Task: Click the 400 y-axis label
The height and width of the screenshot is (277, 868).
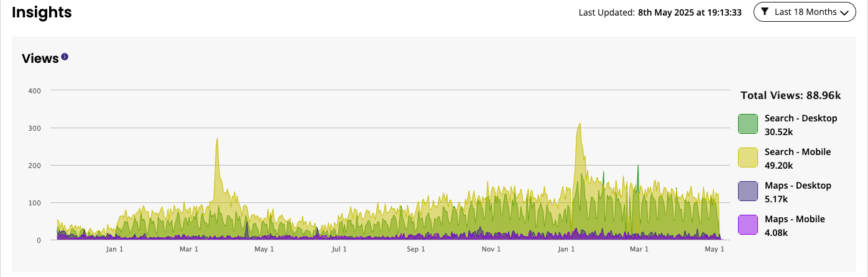Action: (x=34, y=91)
